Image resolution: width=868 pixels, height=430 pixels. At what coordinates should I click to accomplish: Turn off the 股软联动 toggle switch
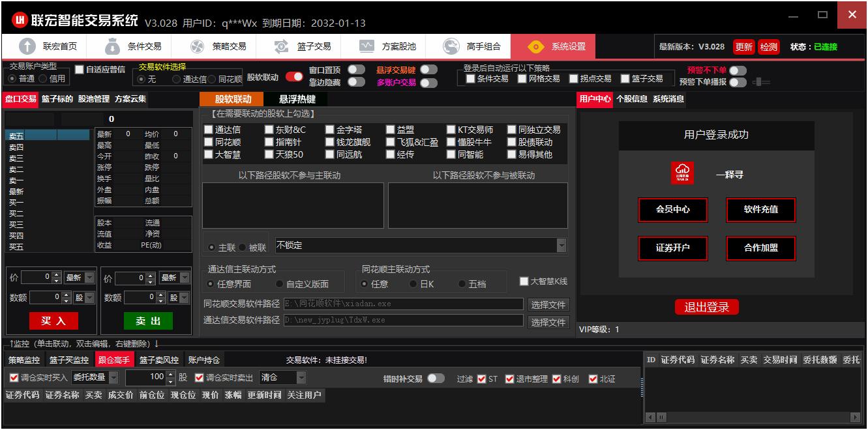pyautogui.click(x=294, y=77)
